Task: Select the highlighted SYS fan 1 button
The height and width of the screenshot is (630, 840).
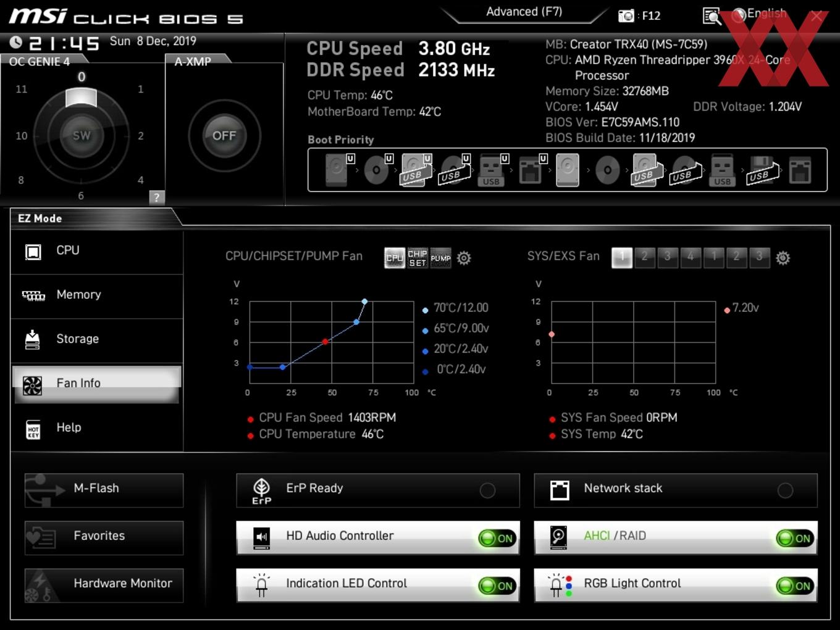Action: (x=622, y=258)
